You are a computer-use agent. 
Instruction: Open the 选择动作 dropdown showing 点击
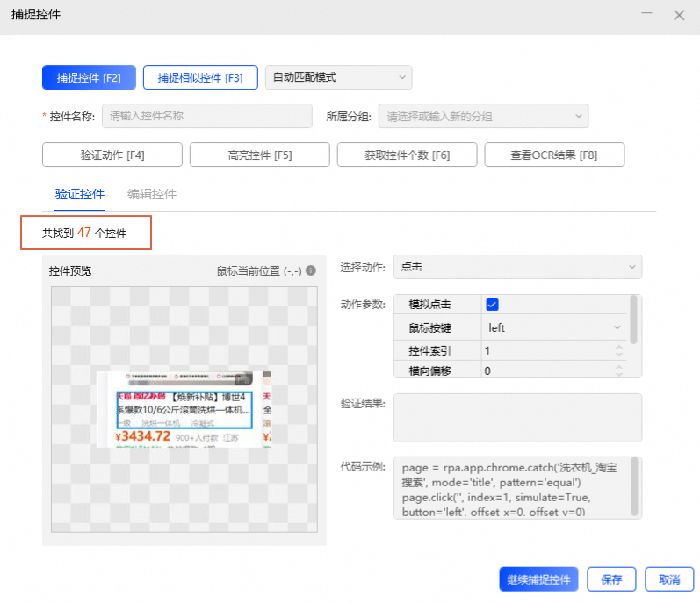(517, 267)
